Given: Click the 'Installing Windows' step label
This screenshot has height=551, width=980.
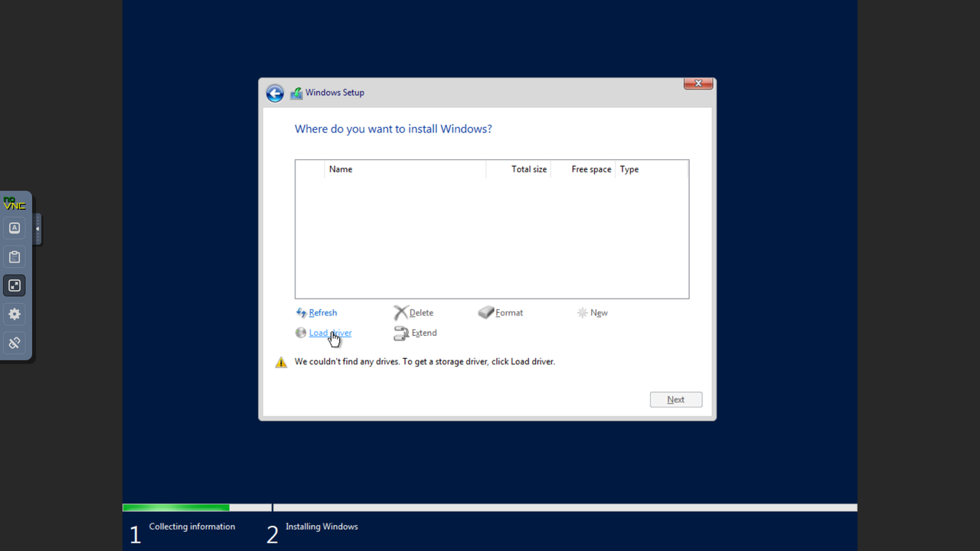Looking at the screenshot, I should tap(322, 527).
